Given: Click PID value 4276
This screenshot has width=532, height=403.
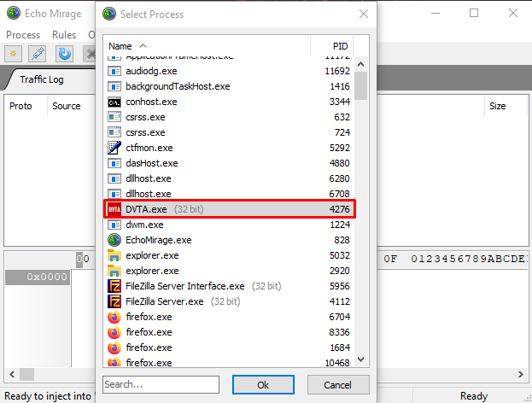Looking at the screenshot, I should tap(339, 209).
